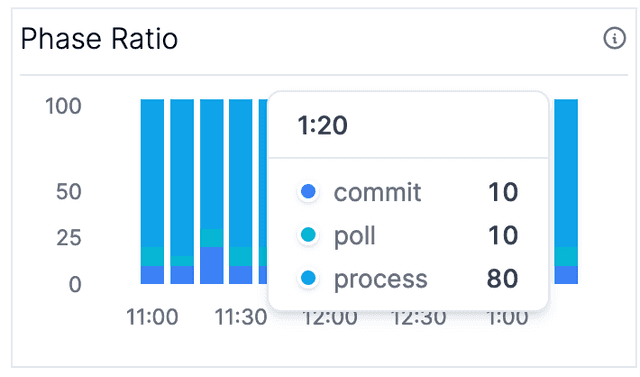The height and width of the screenshot is (377, 640).
Task: Select the first bar at 11:00
Action: pos(152,191)
